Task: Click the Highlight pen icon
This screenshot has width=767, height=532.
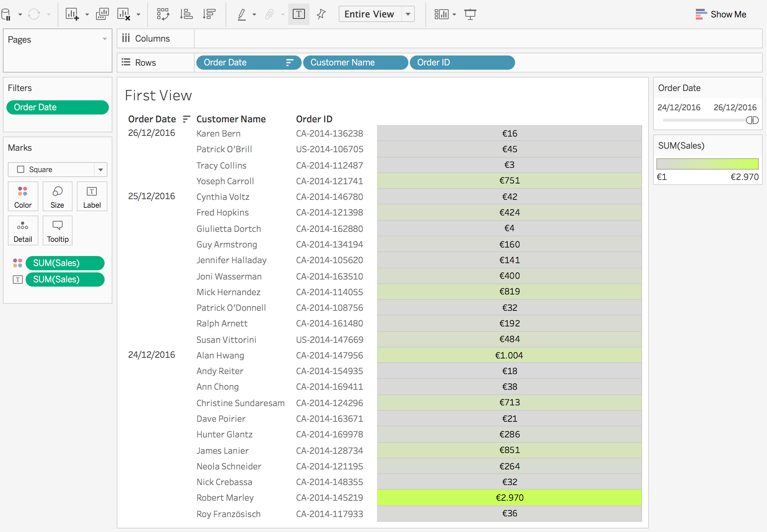Action: click(242, 14)
